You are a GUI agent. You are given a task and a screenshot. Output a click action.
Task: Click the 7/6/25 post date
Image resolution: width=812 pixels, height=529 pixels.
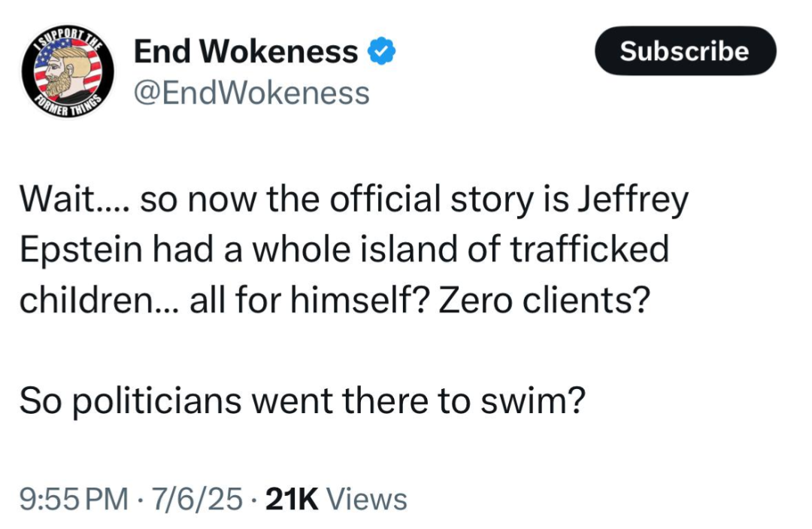(197, 499)
